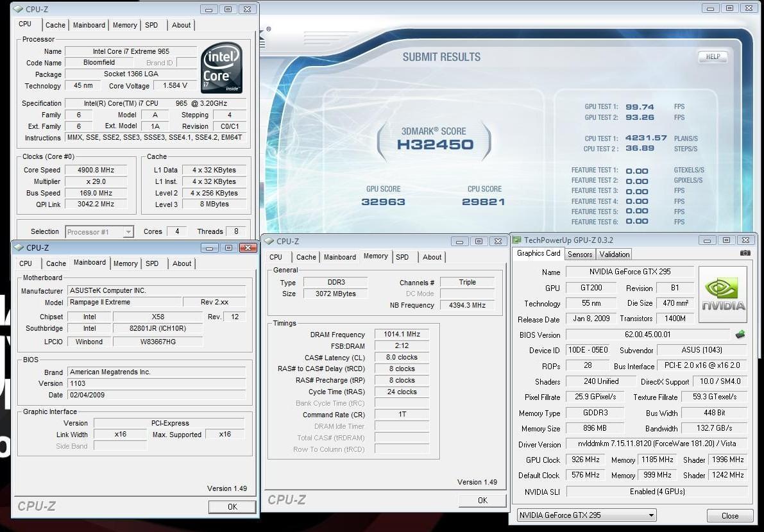The height and width of the screenshot is (532, 764).
Task: Click the Multiplier value x 29.0
Action: (x=96, y=181)
